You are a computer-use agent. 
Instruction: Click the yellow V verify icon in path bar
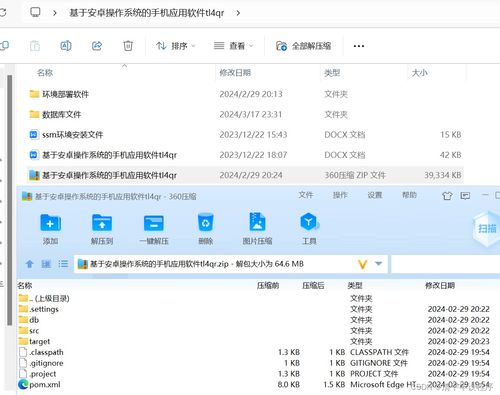(x=363, y=264)
